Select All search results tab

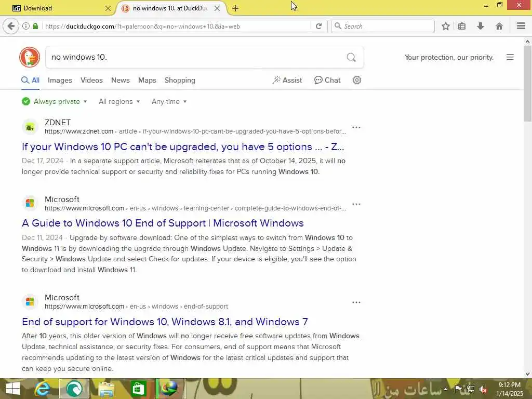coord(30,80)
